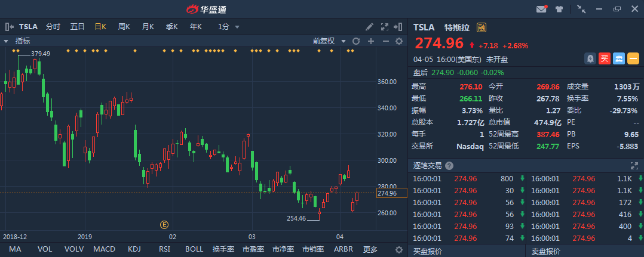Refresh the chart with the reload icon

[356, 41]
